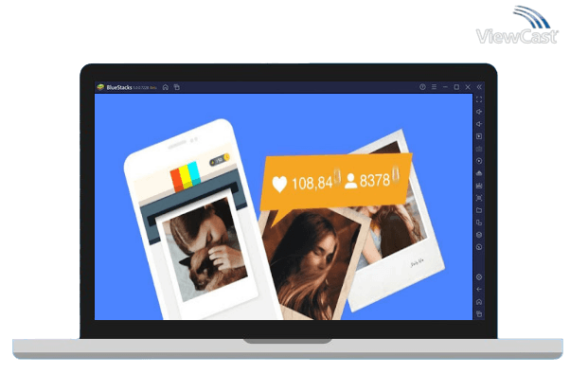Maximize the BlueStacks window
This screenshot has height=392, width=570.
(456, 87)
